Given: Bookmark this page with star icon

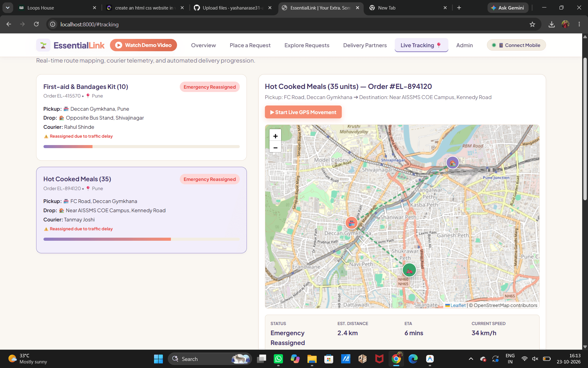Looking at the screenshot, I should pos(532,24).
